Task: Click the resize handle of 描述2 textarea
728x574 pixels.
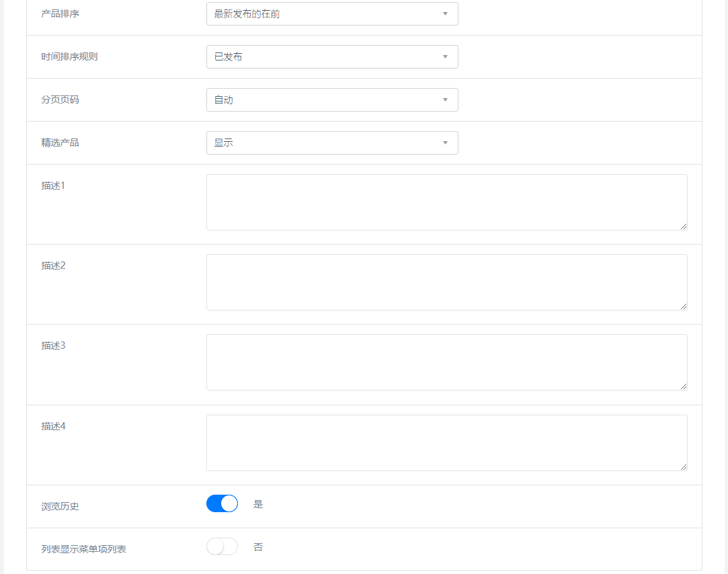Action: click(x=683, y=306)
